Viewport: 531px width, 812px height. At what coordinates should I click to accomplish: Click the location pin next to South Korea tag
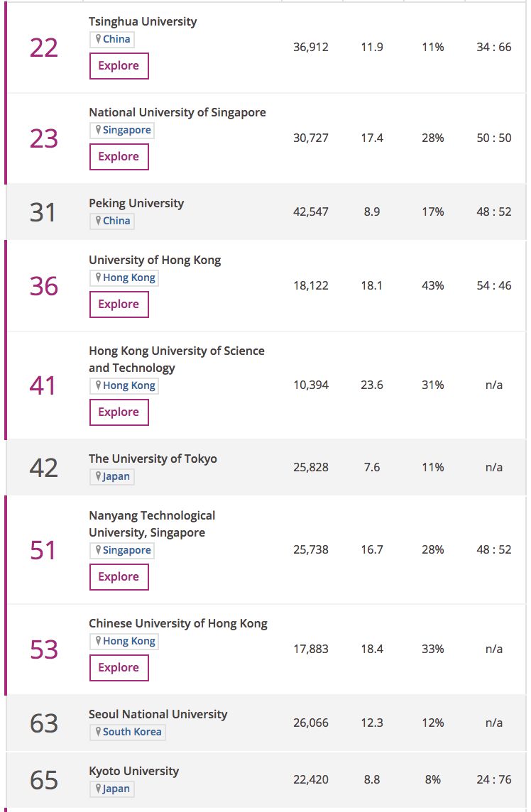(98, 732)
